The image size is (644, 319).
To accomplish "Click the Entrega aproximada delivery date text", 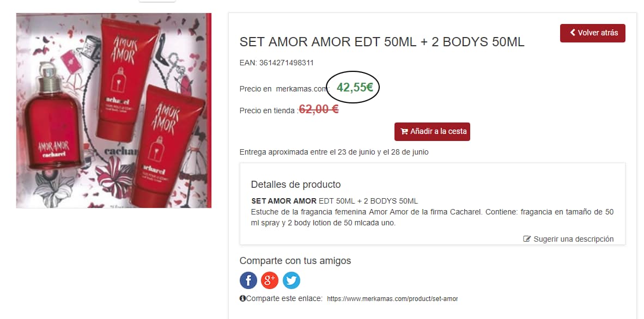I will click(334, 152).
